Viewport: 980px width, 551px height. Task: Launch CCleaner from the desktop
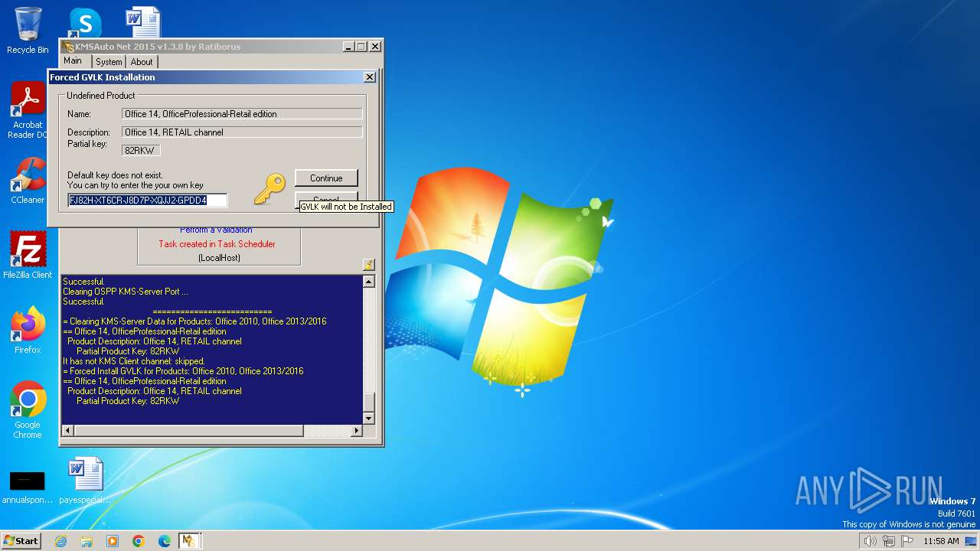tap(28, 181)
